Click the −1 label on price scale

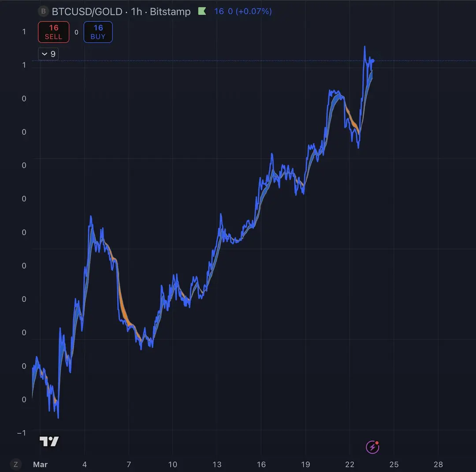pyautogui.click(x=22, y=433)
